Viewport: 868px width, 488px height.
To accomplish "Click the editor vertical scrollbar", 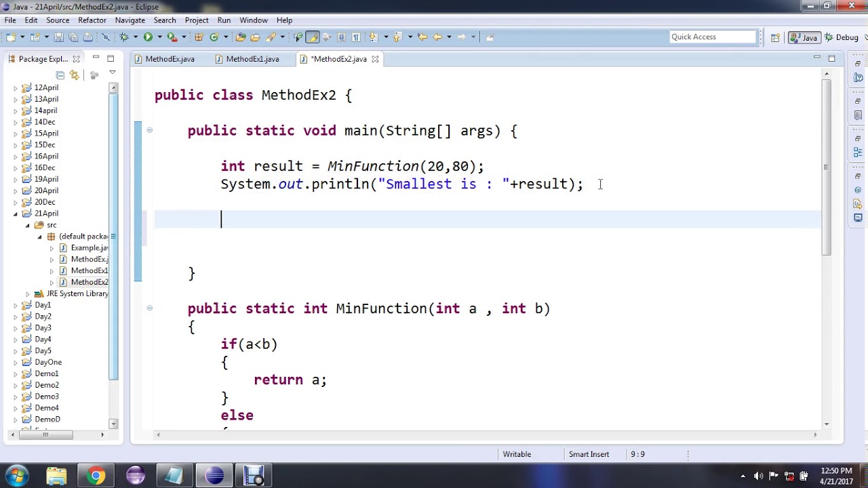I will (826, 167).
